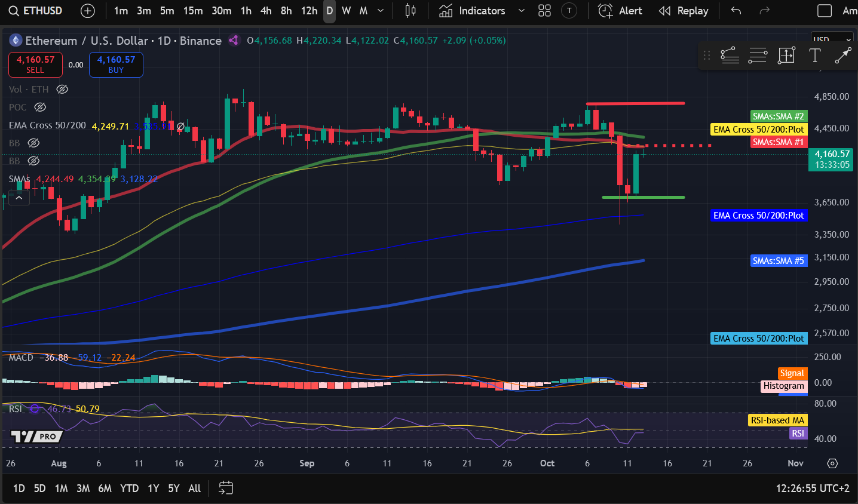Unhide the second BB indicator

tap(34, 161)
